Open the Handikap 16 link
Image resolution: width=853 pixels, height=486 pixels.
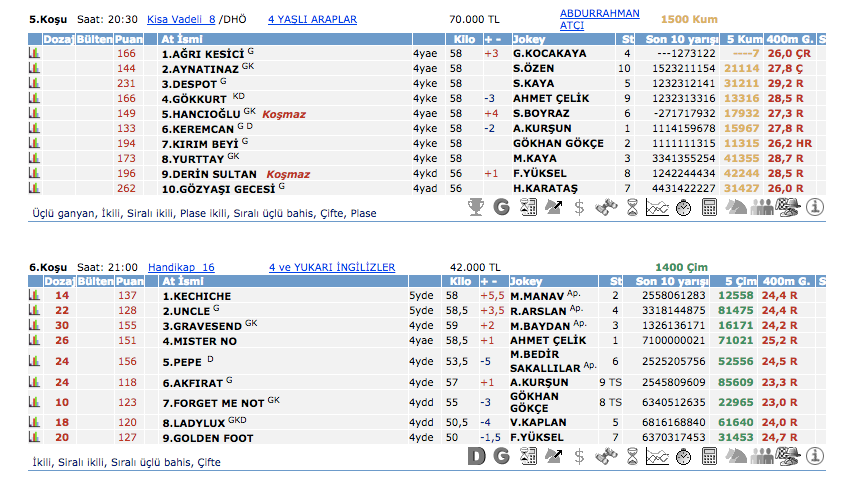[181, 267]
